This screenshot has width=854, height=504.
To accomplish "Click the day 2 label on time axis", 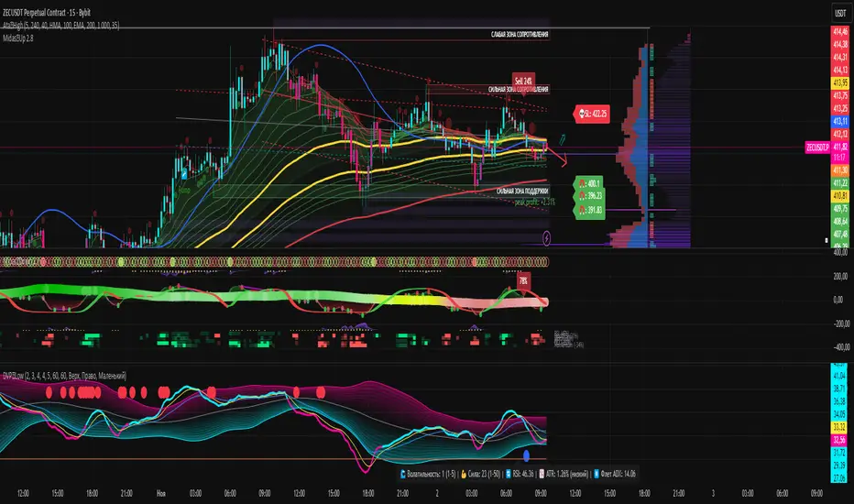I will click(x=437, y=494).
